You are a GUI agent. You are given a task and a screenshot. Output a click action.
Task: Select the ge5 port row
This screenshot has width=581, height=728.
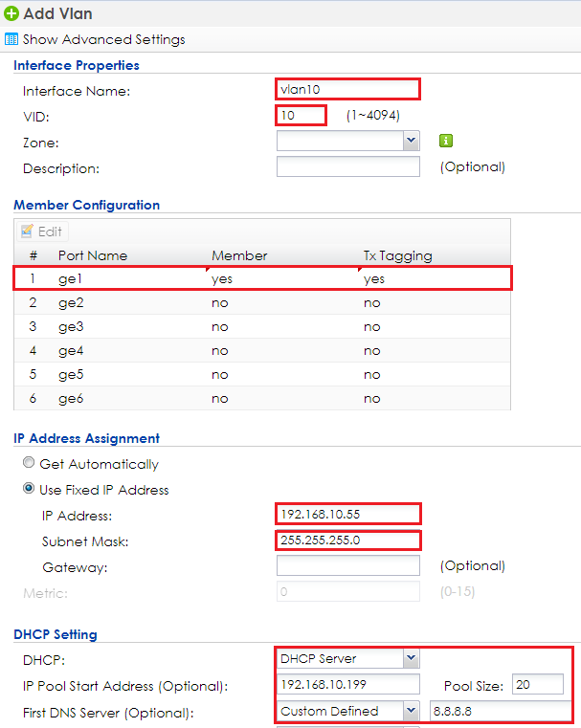pos(262,375)
